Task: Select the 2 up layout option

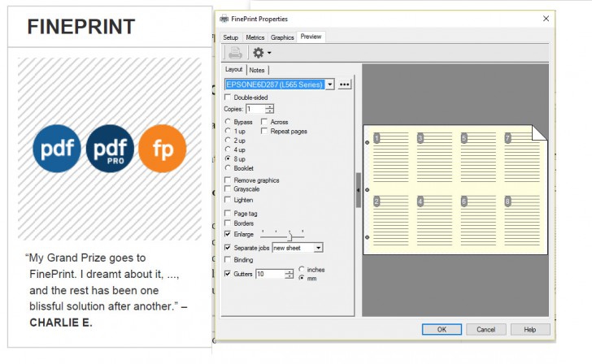Action: coord(228,140)
